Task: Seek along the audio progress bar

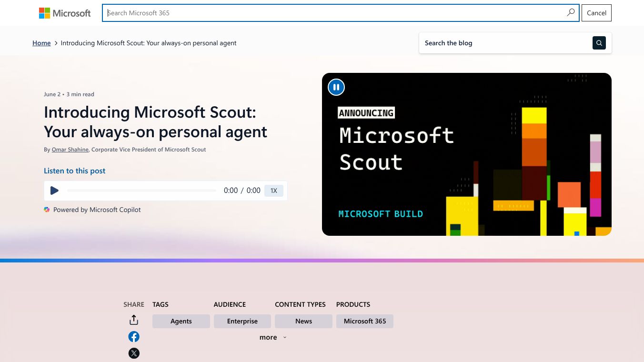Action: [141, 191]
